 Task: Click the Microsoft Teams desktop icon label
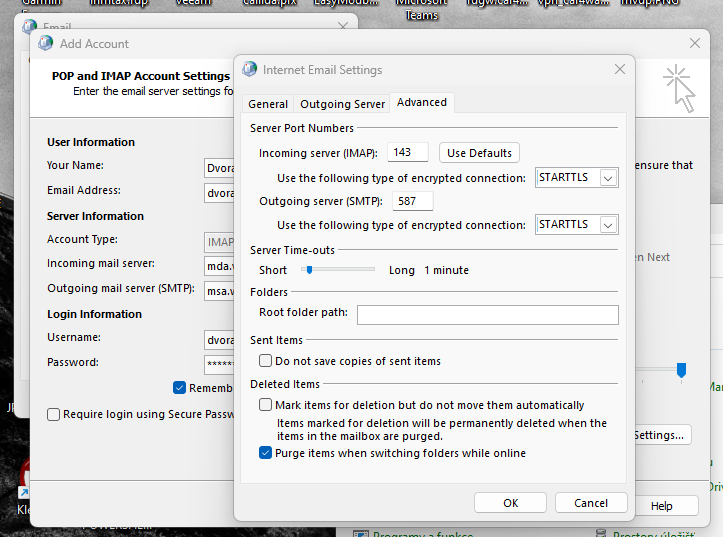421,10
